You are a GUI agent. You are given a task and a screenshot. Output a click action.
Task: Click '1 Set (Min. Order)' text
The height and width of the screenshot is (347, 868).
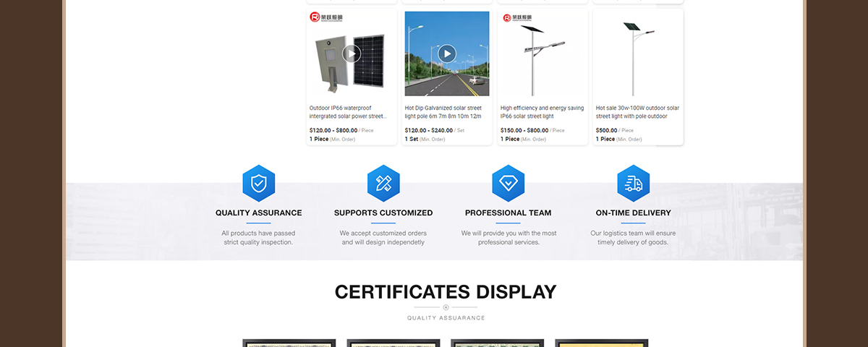(425, 139)
